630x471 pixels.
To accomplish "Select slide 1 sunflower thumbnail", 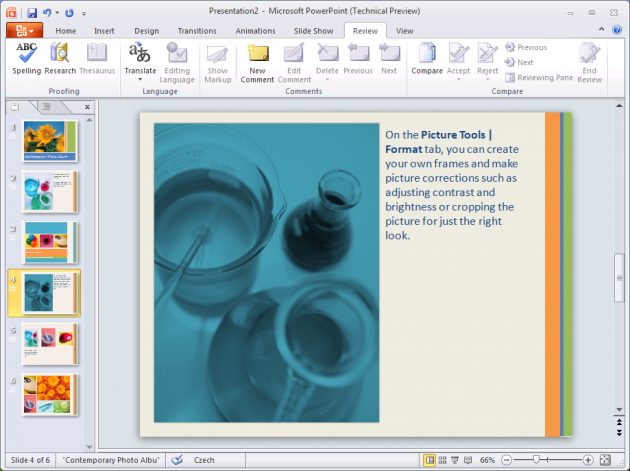I will click(49, 141).
